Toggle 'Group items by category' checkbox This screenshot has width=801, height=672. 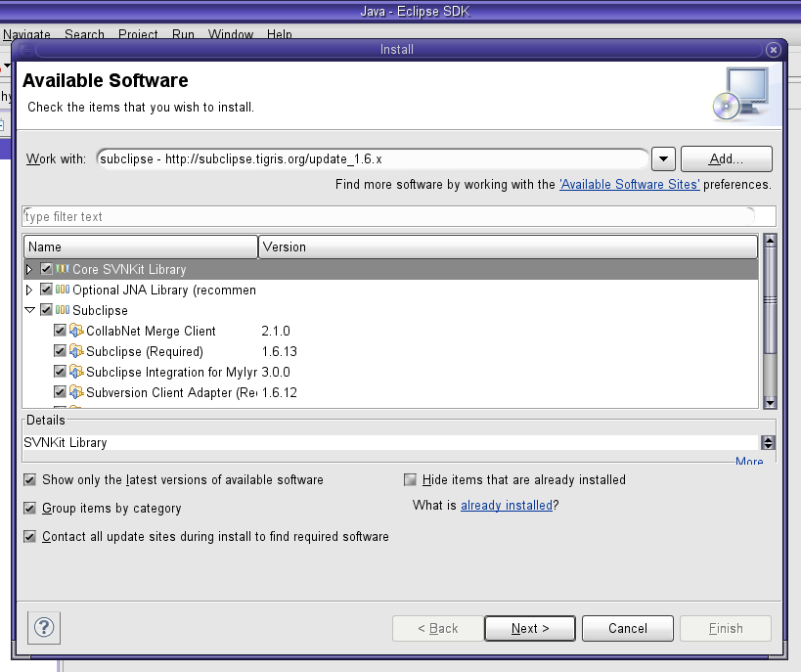click(29, 509)
